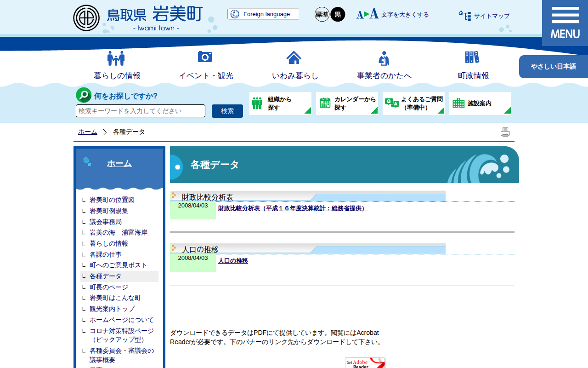
Task: Open 岩美町の位置図 in sidebar
Action: pos(112,200)
